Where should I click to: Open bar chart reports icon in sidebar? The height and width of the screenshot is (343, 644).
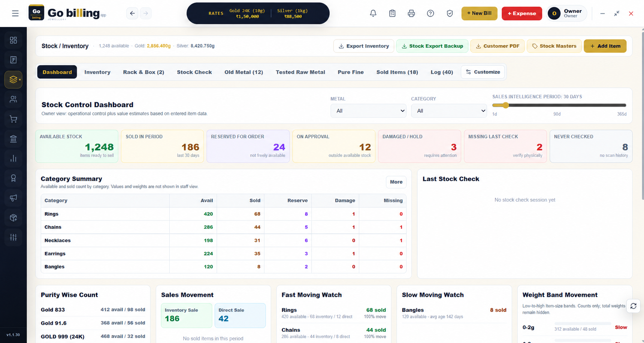coord(13,159)
